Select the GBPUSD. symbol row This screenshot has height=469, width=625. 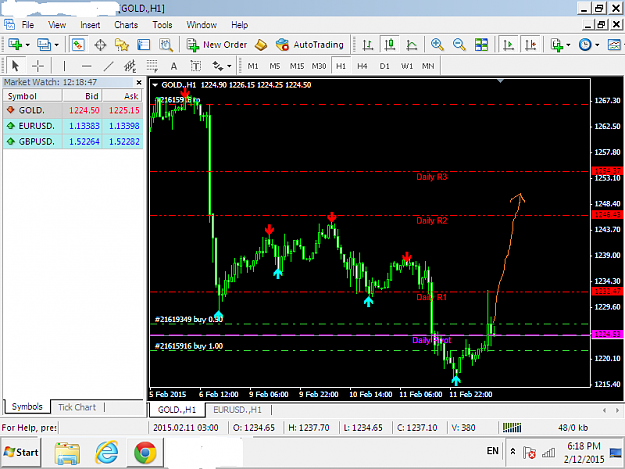pos(73,141)
